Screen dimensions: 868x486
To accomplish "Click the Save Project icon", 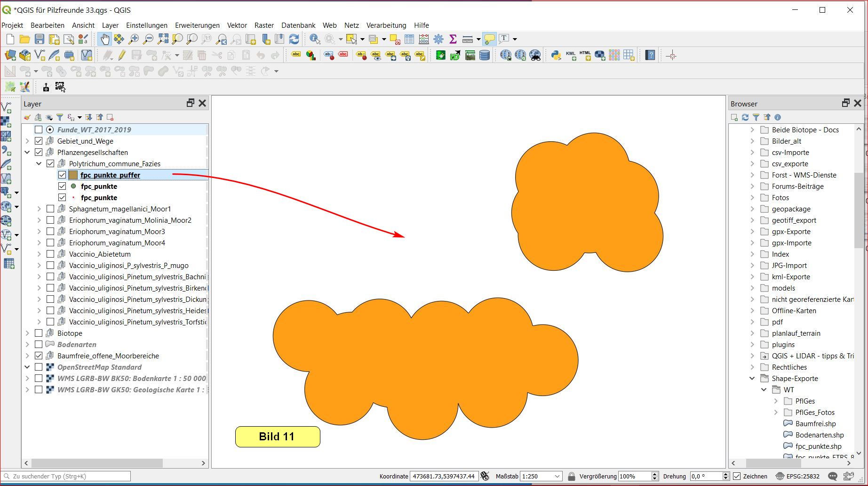I will point(40,39).
